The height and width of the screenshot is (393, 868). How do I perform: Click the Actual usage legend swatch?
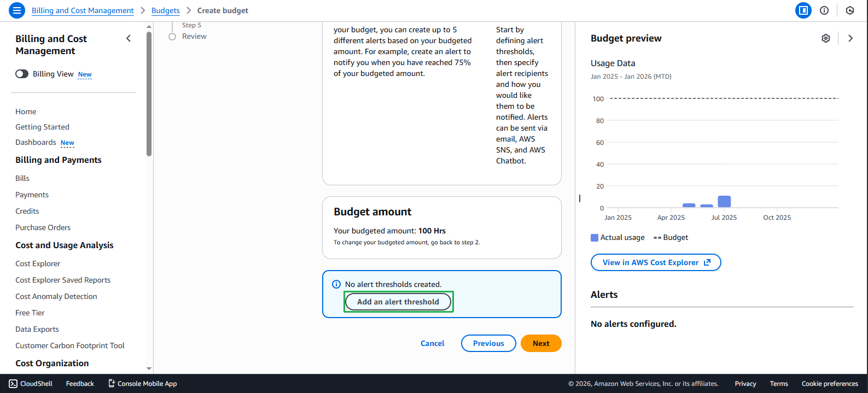[x=595, y=238]
